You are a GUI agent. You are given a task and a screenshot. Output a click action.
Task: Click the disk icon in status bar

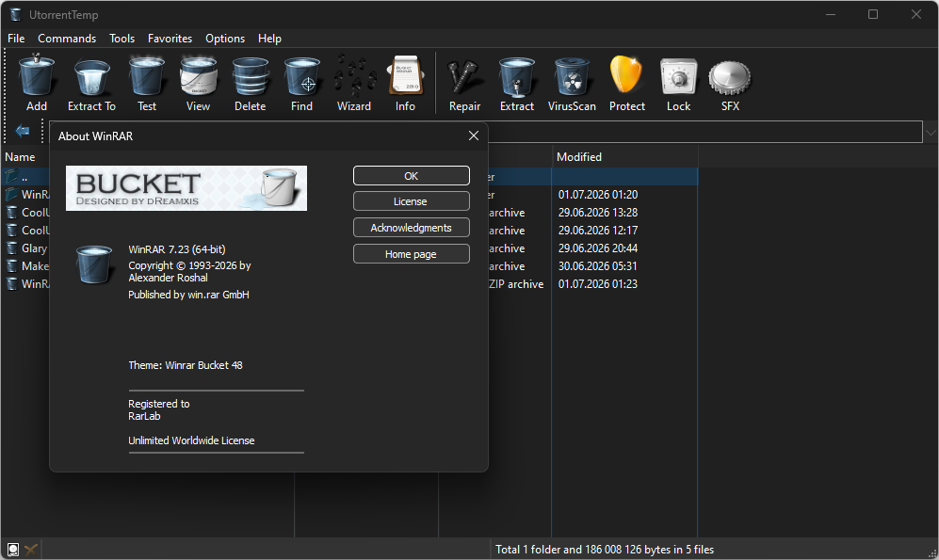coord(13,550)
